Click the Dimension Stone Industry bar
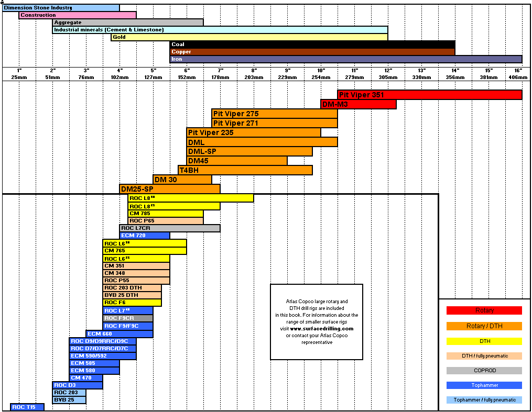The width and height of the screenshot is (532, 412). pyautogui.click(x=61, y=8)
